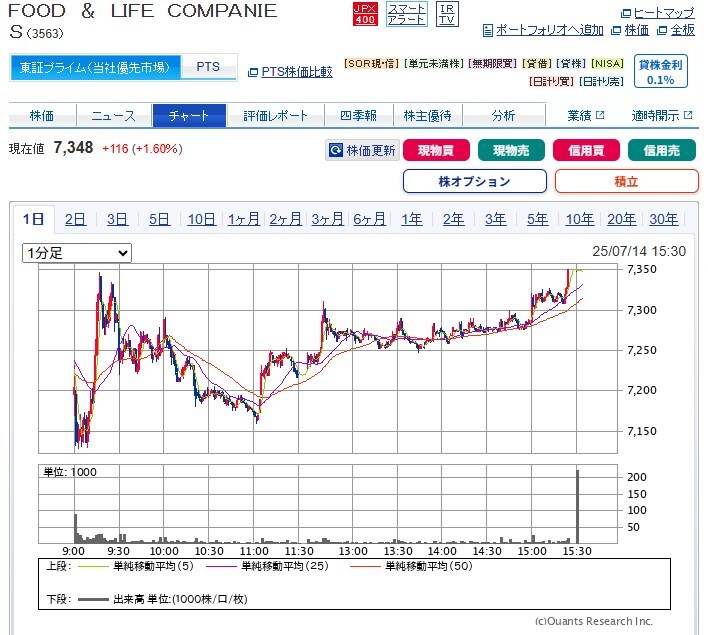Select the 10年 chart period

580,219
